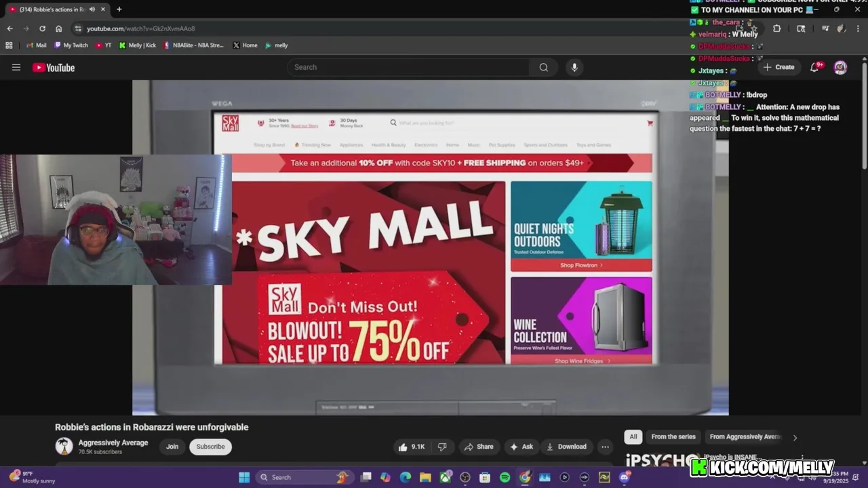Open the bookmarks apps grid icon

(9, 45)
